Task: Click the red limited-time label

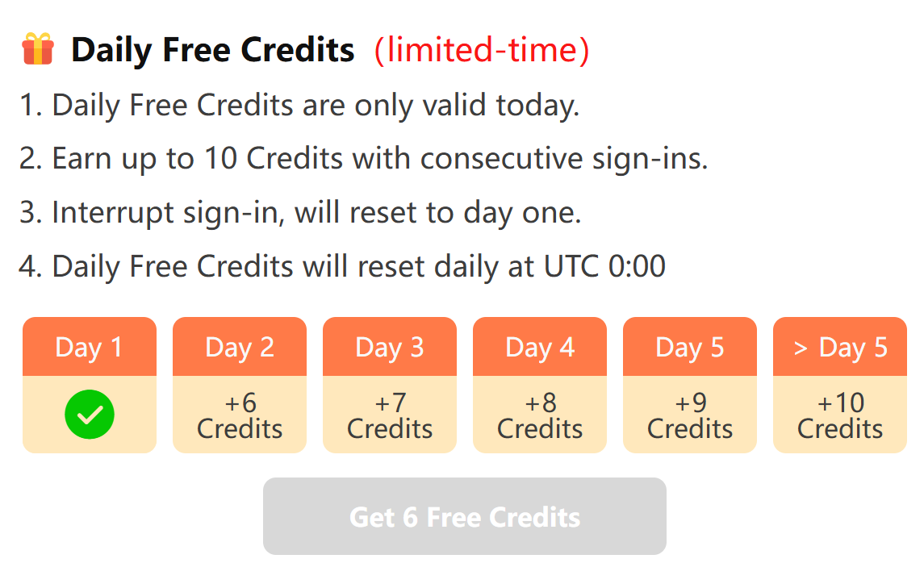Action: tap(482, 50)
